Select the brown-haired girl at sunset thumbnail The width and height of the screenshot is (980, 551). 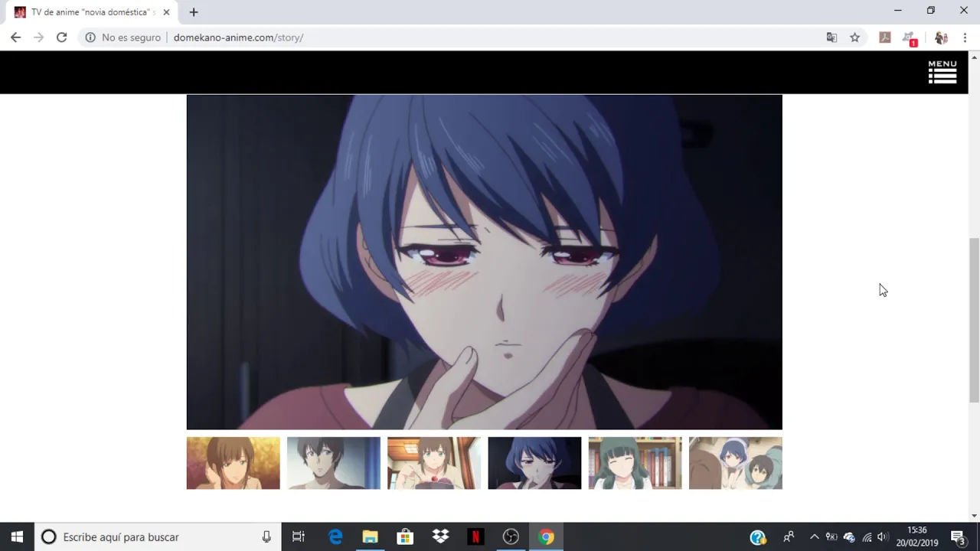234,463
